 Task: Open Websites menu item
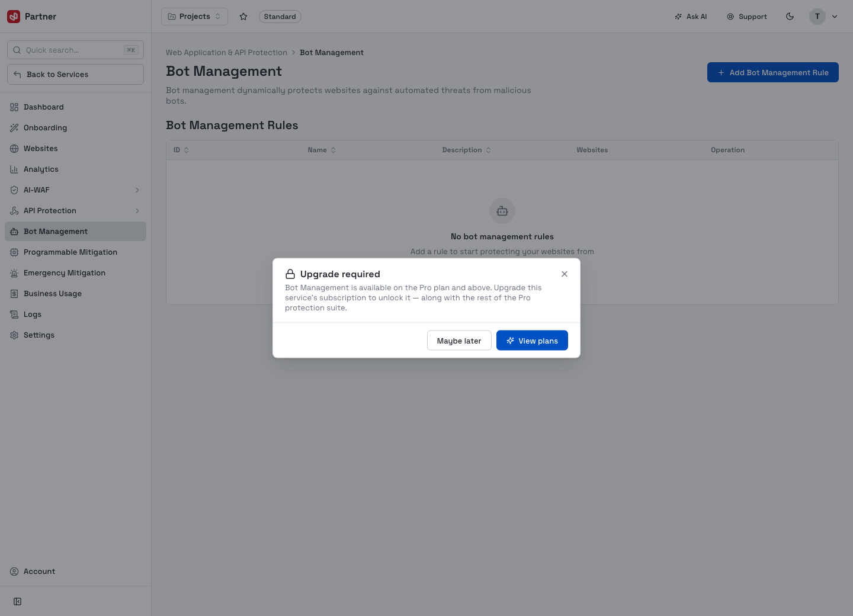click(x=75, y=149)
